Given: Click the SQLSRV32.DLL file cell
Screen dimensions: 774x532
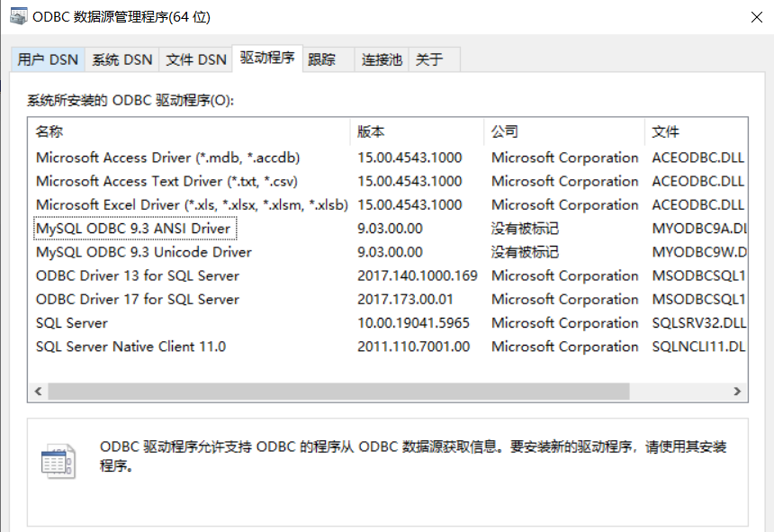Looking at the screenshot, I should point(699,323).
